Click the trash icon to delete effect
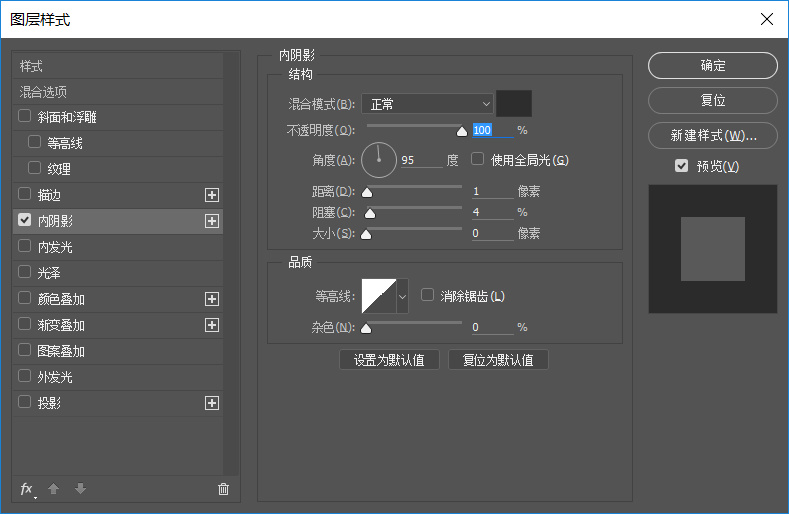The height and width of the screenshot is (514, 789). coord(223,489)
